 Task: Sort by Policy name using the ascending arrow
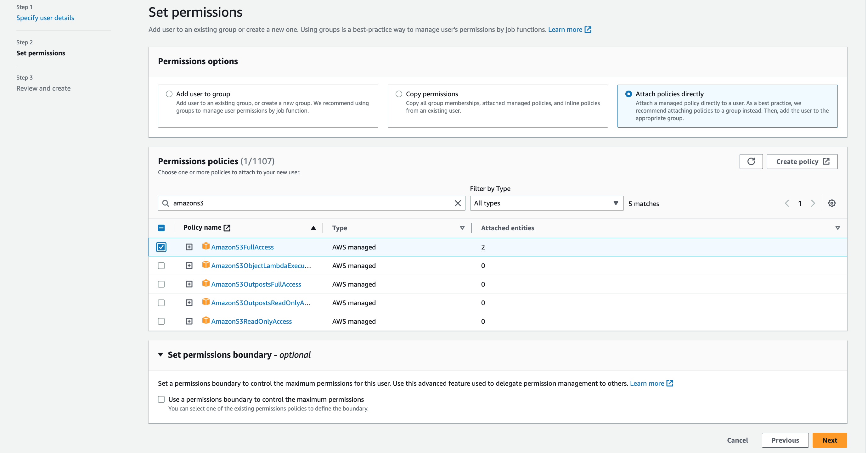[313, 228]
